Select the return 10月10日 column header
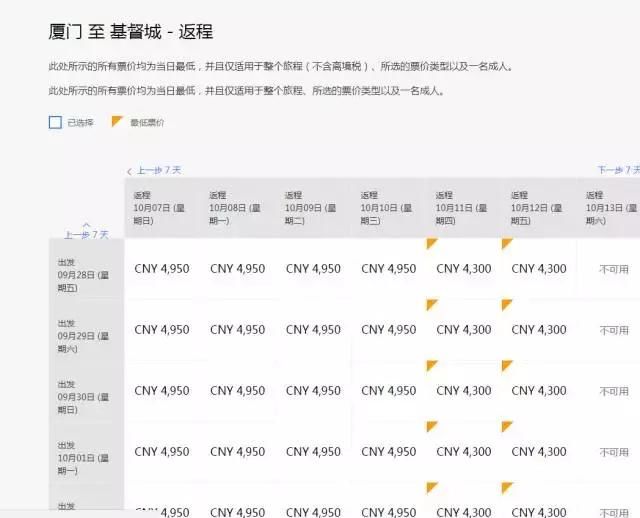 (386, 208)
